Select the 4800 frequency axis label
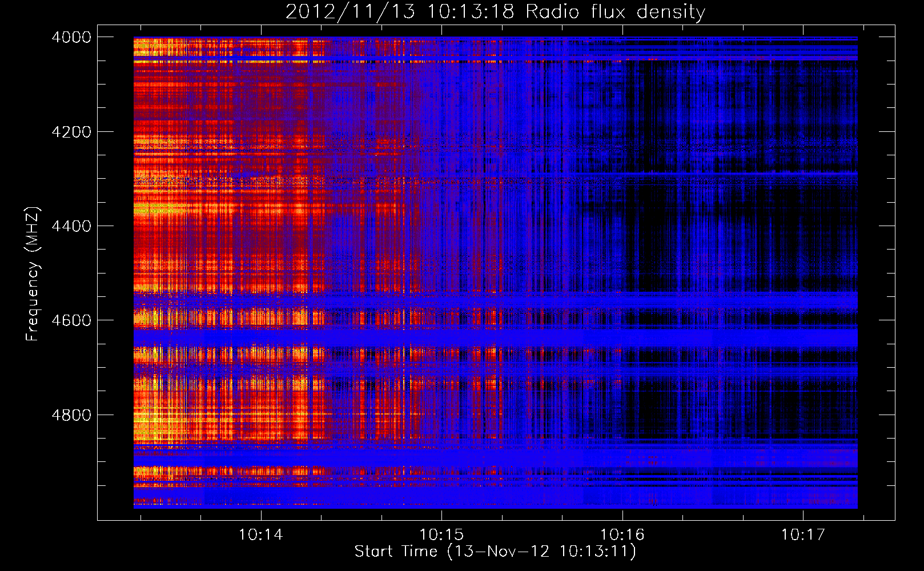The width and height of the screenshot is (924, 571). click(71, 415)
